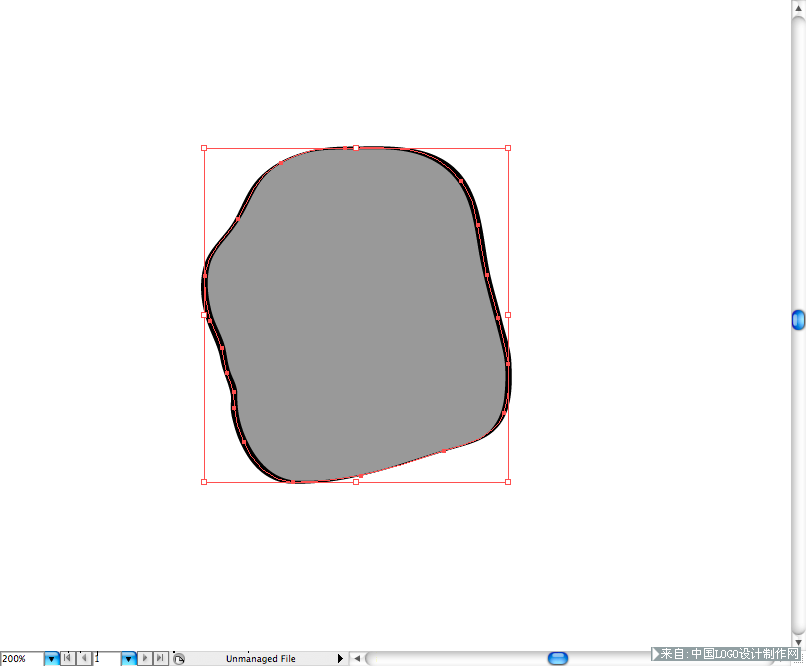Click the top-right bounding box handle
This screenshot has width=806, height=666.
tap(508, 148)
